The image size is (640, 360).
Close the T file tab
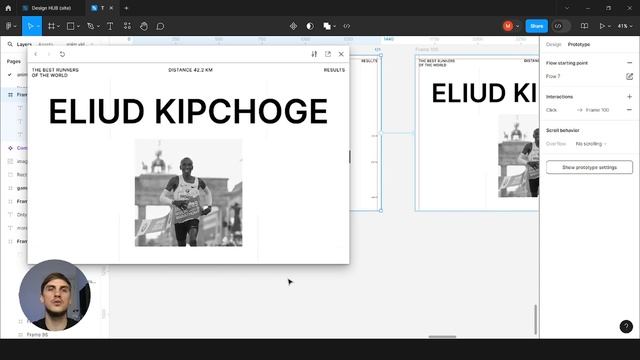tap(111, 8)
